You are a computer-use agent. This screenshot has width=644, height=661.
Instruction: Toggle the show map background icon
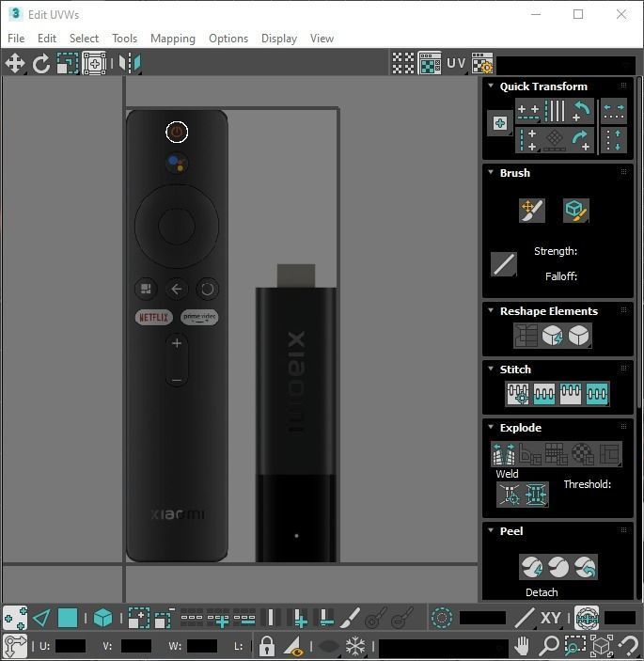point(430,63)
